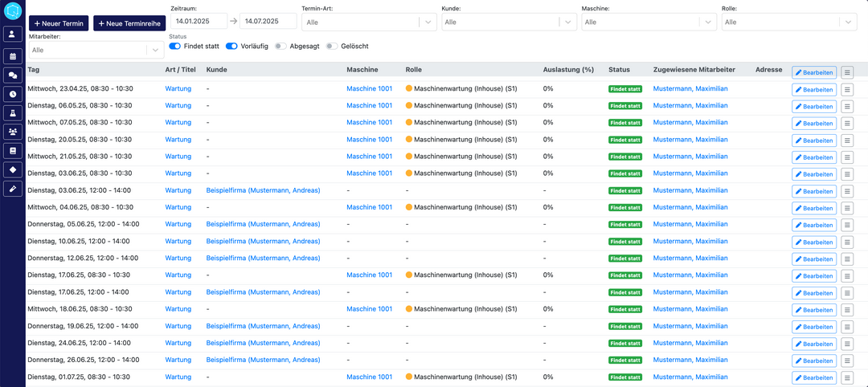Open Maschine 1001 link for Dienstag 20.05.25

[369, 140]
